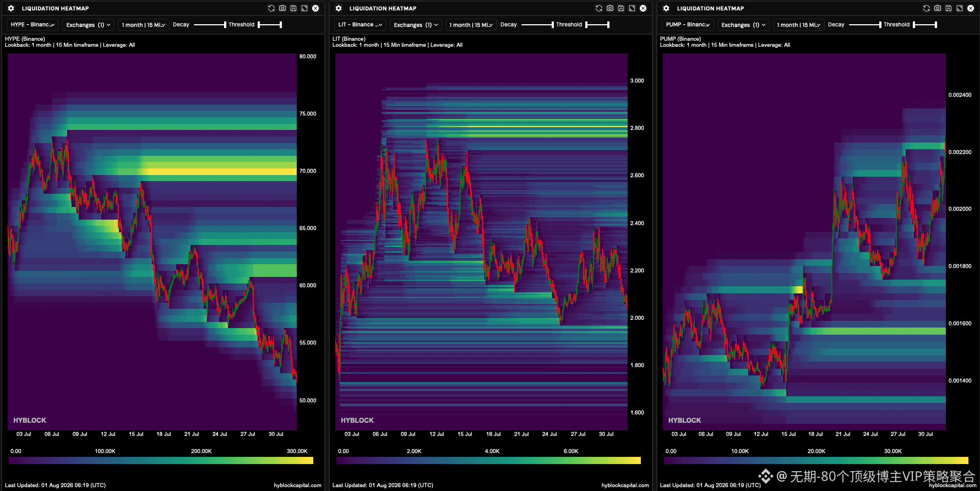
Task: Click the "PUMP (Binance)" chart title
Action: coord(680,39)
